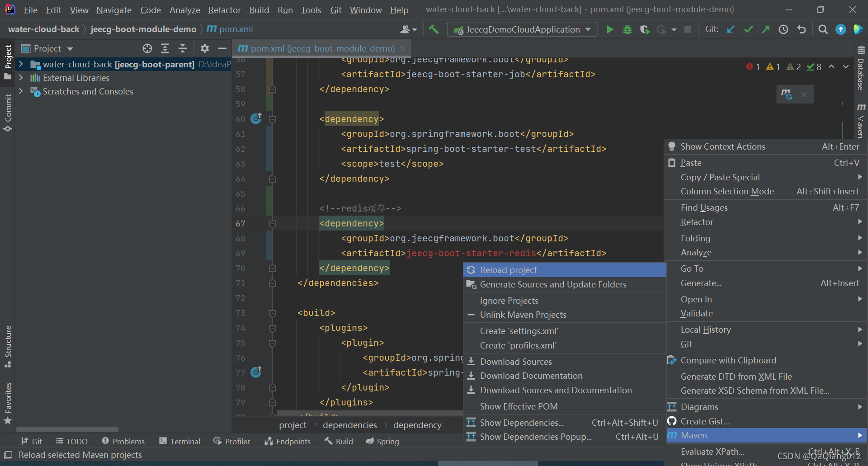The height and width of the screenshot is (466, 868).
Task: Rollback changes with undo arrow icon
Action: coord(802,29)
